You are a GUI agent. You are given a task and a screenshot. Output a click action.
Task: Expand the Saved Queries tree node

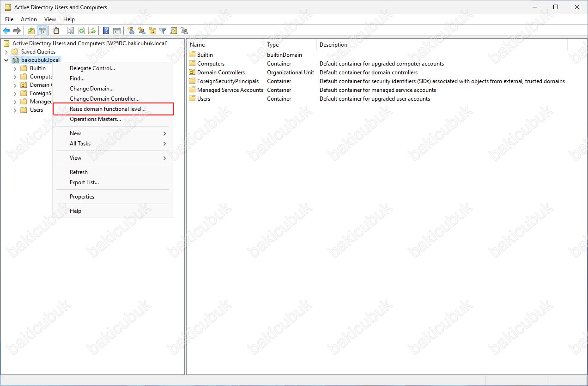(x=6, y=52)
